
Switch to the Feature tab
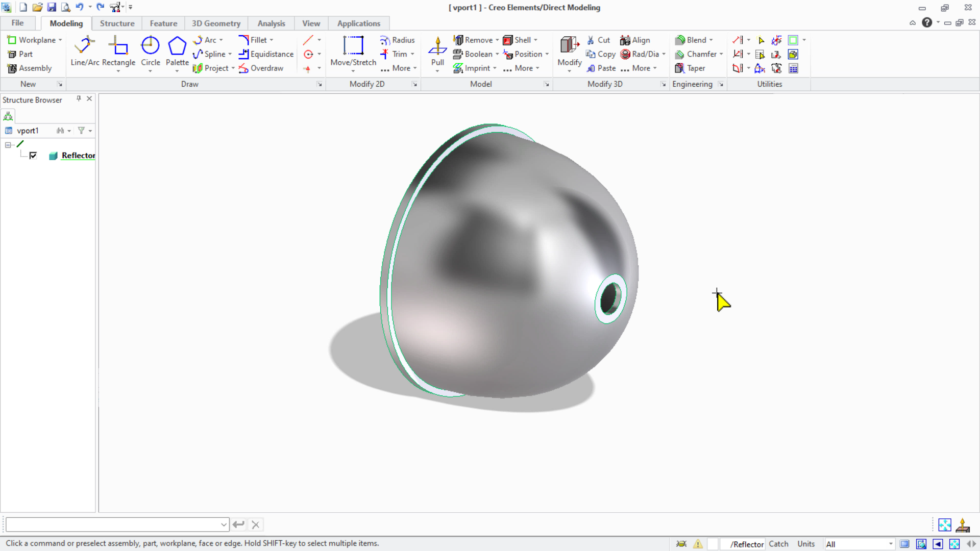pos(163,23)
